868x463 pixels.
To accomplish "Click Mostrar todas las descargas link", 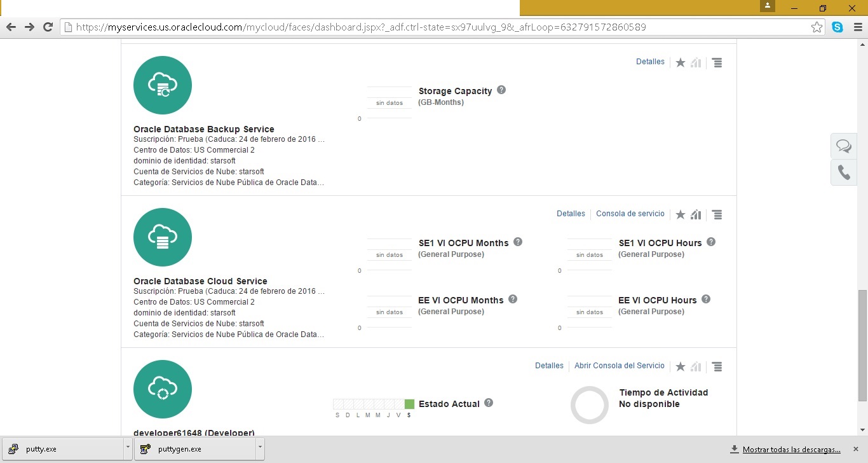I will [x=791, y=449].
